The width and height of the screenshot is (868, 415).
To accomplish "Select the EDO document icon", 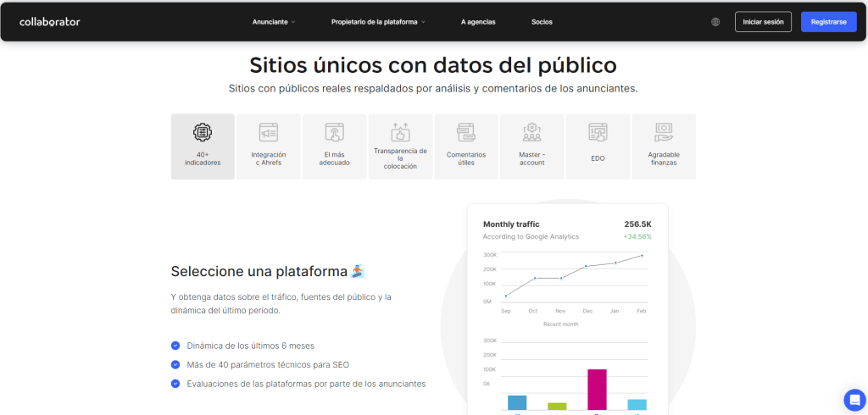I will [598, 131].
